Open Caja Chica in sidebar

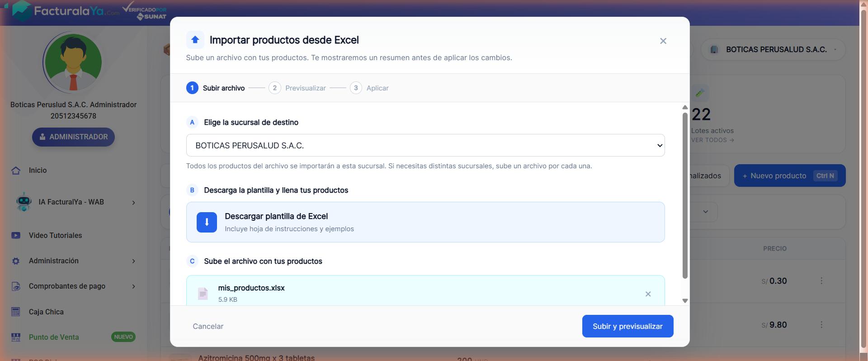point(46,312)
